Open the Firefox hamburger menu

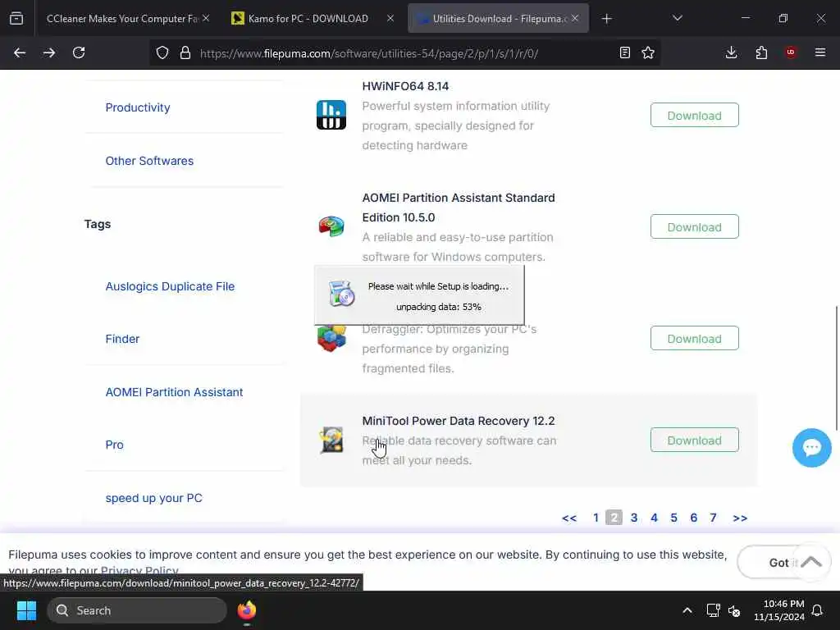[820, 52]
